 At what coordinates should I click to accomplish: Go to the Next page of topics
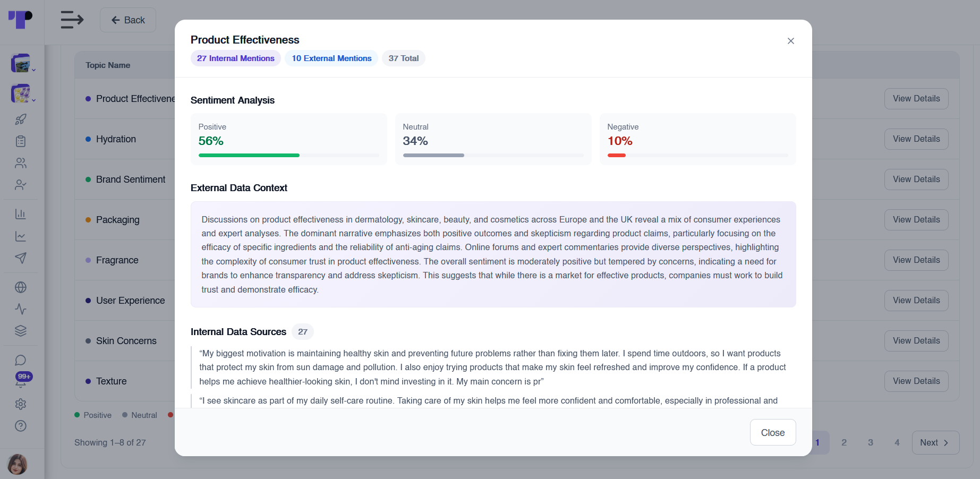pos(935,442)
